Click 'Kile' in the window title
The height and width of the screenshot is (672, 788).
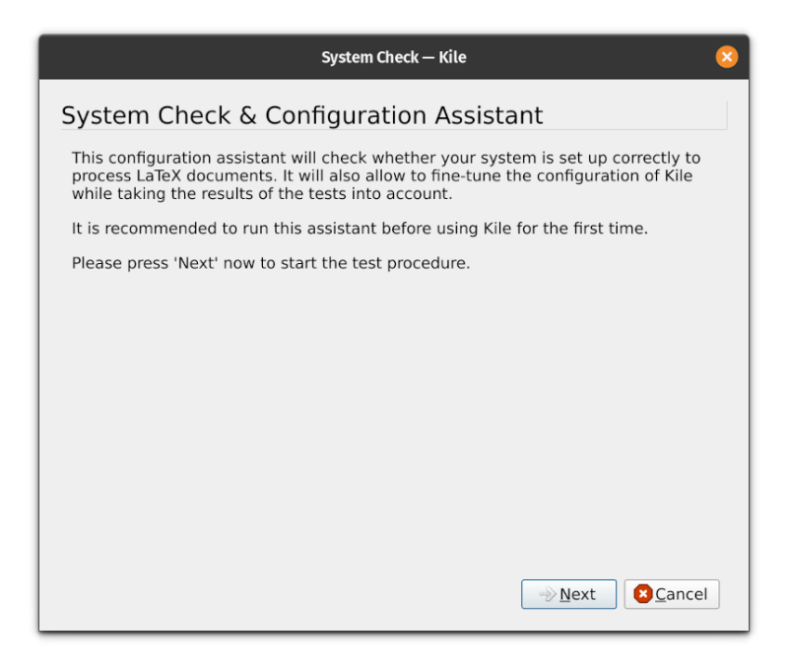pos(452,57)
